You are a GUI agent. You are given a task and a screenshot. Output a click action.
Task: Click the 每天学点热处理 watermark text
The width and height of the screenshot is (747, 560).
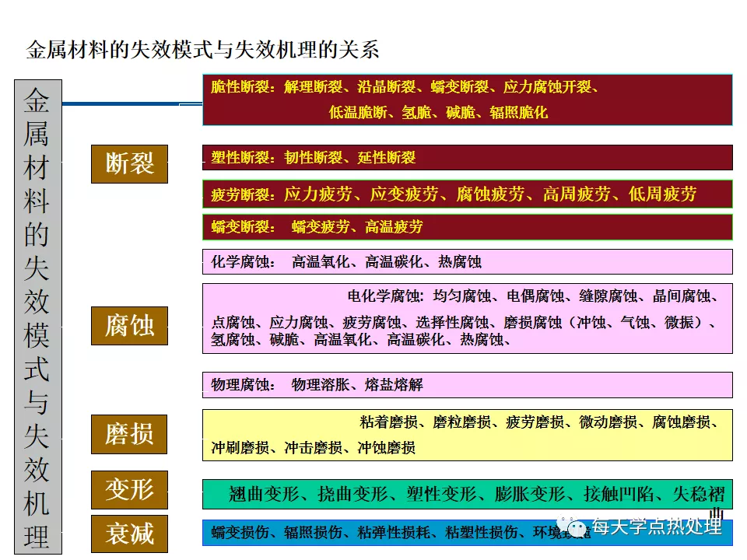point(656,527)
